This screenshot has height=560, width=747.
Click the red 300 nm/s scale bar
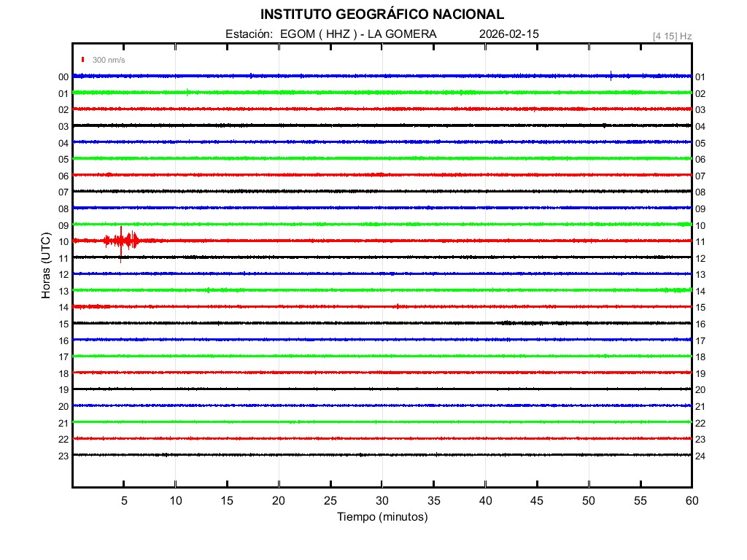click(83, 60)
